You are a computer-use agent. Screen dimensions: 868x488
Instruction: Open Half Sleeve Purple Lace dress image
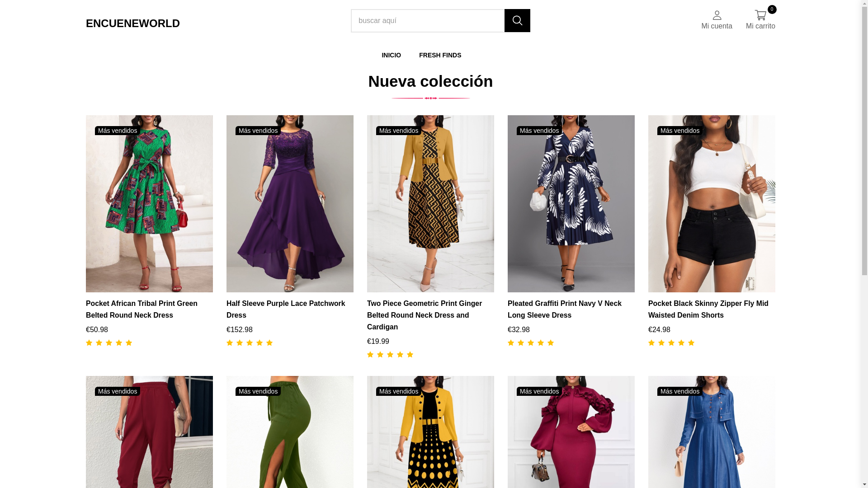pyautogui.click(x=290, y=204)
